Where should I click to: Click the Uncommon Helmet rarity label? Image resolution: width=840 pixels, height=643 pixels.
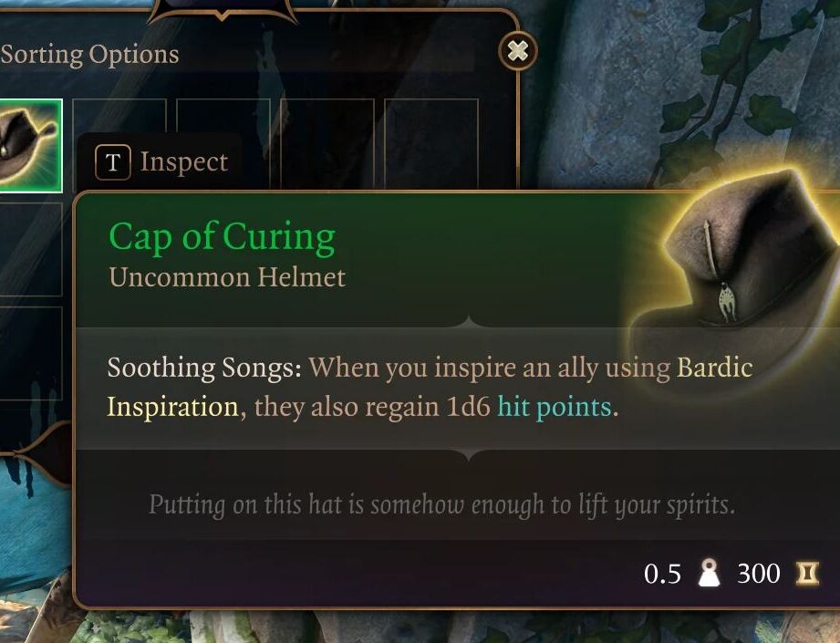[x=227, y=277]
